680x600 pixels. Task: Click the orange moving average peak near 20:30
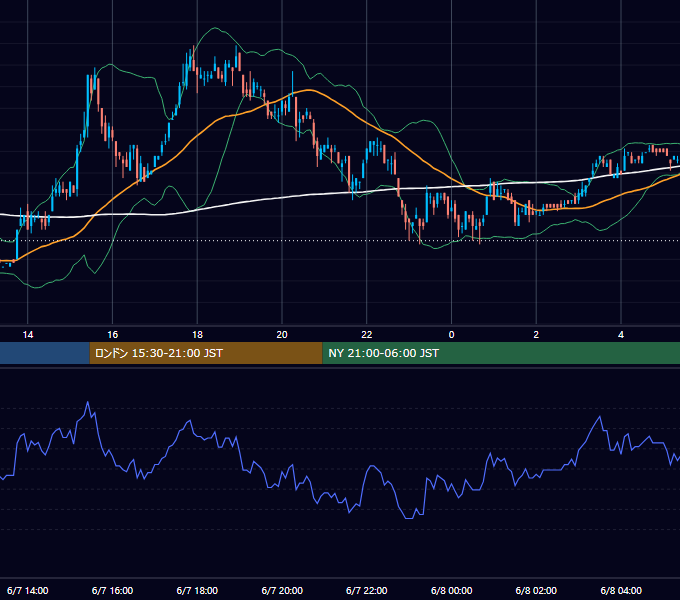click(309, 90)
